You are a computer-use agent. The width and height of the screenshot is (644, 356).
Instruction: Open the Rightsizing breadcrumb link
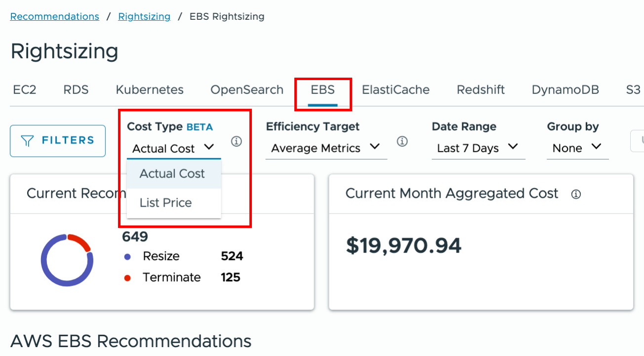click(x=144, y=16)
